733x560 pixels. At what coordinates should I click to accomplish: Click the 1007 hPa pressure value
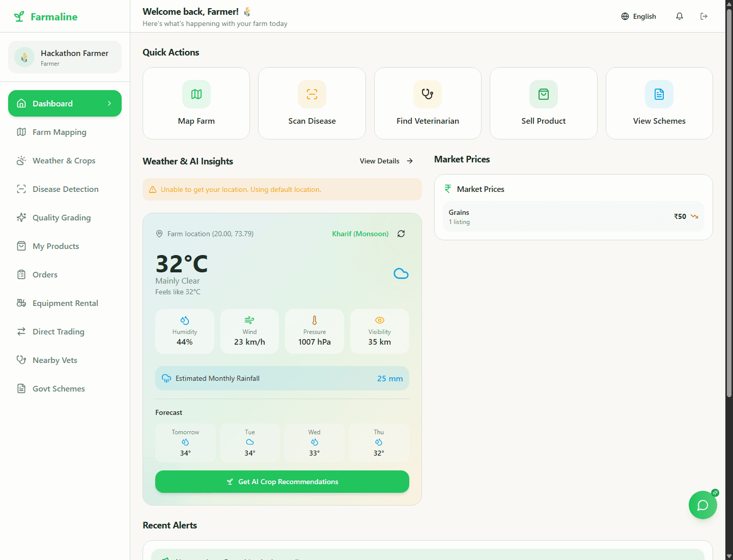click(x=315, y=342)
